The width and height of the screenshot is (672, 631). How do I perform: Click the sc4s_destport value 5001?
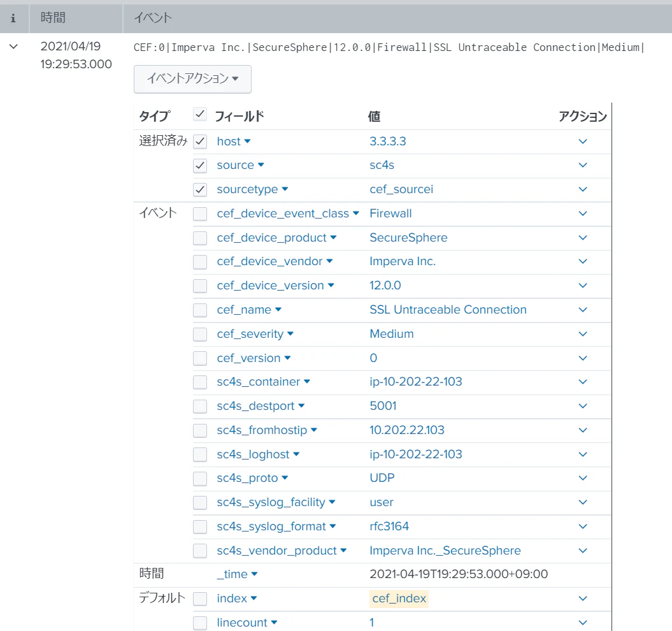point(383,406)
